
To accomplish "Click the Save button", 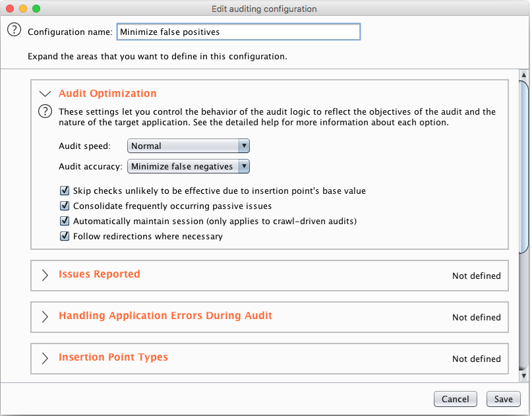I will pos(503,399).
